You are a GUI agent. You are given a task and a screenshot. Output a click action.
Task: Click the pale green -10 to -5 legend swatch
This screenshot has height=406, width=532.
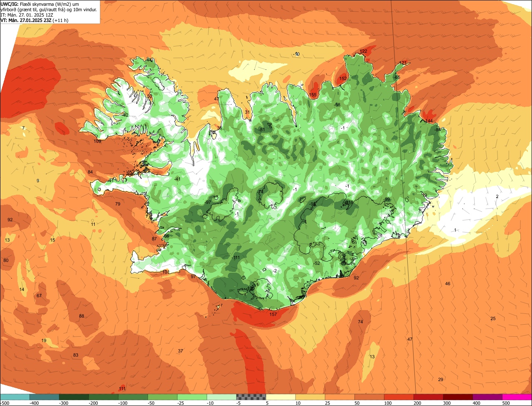click(x=222, y=397)
